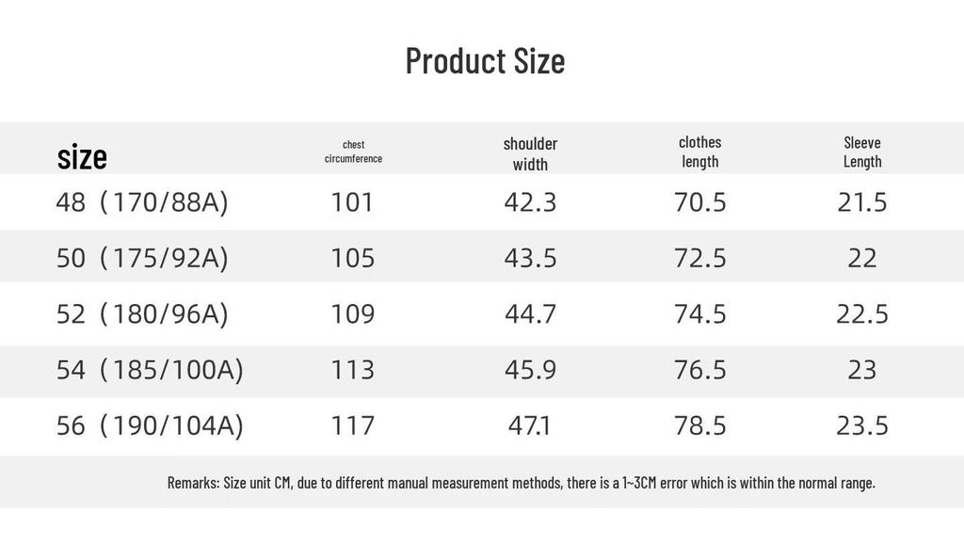Image resolution: width=964 pixels, height=560 pixels.
Task: Click clothes length value 74.5
Action: [699, 314]
